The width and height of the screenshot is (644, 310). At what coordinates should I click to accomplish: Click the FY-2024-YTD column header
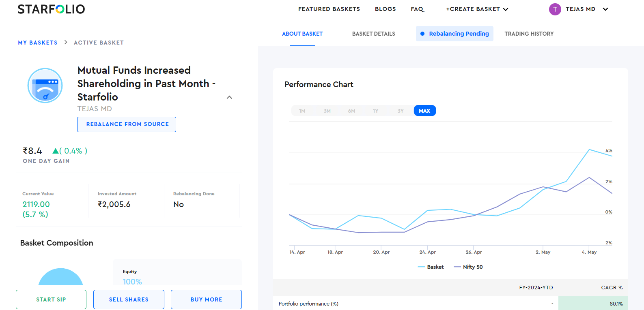coord(536,287)
